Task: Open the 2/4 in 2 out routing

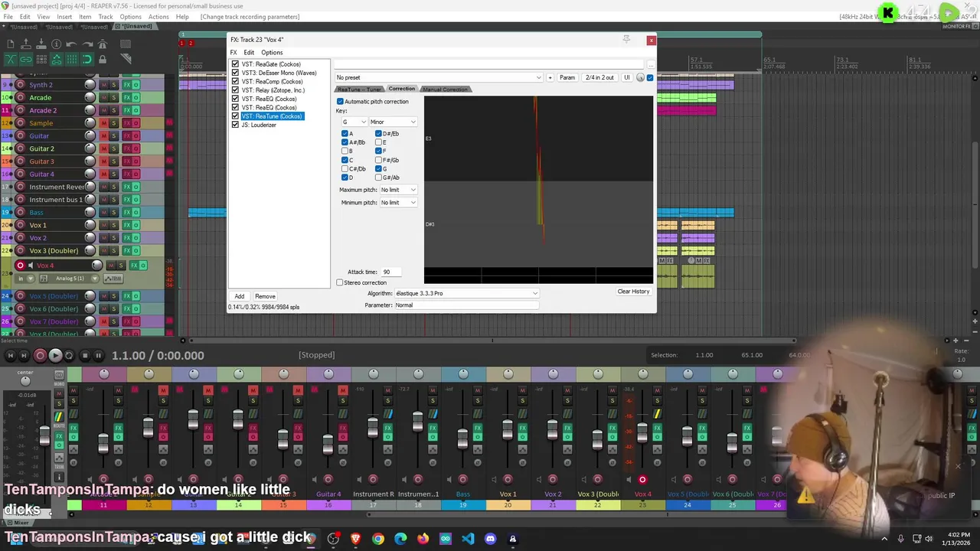Action: 599,77
